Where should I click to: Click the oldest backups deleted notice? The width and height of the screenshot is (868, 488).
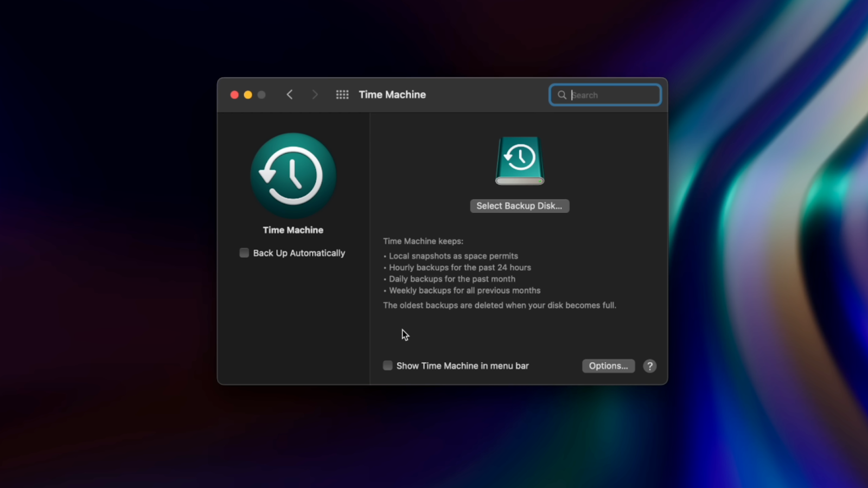(x=500, y=305)
